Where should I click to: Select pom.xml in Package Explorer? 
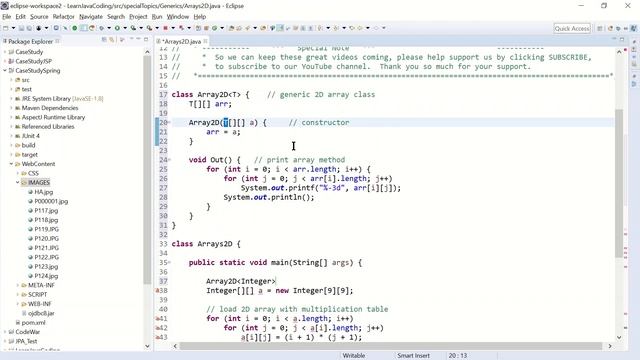[x=33, y=322]
